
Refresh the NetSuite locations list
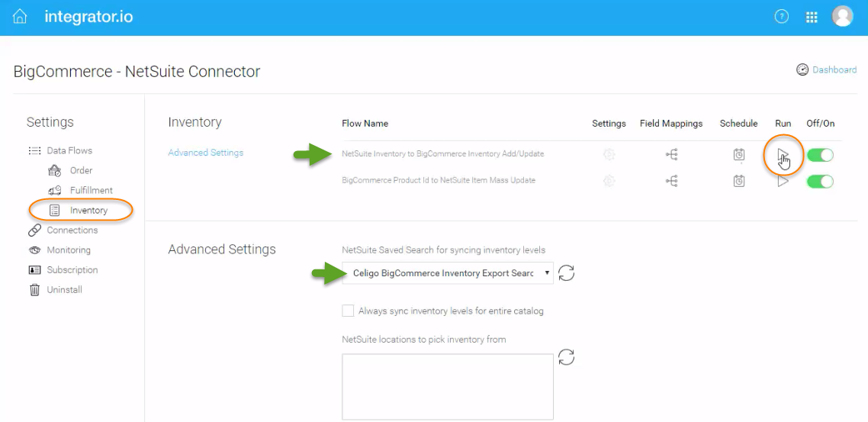[x=566, y=357]
